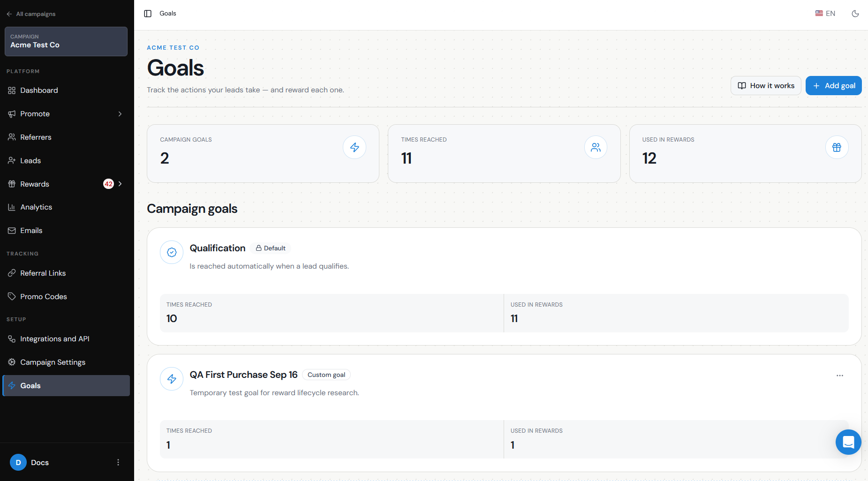Click the QA First Purchase lightning icon
The width and height of the screenshot is (868, 481).
(x=172, y=379)
